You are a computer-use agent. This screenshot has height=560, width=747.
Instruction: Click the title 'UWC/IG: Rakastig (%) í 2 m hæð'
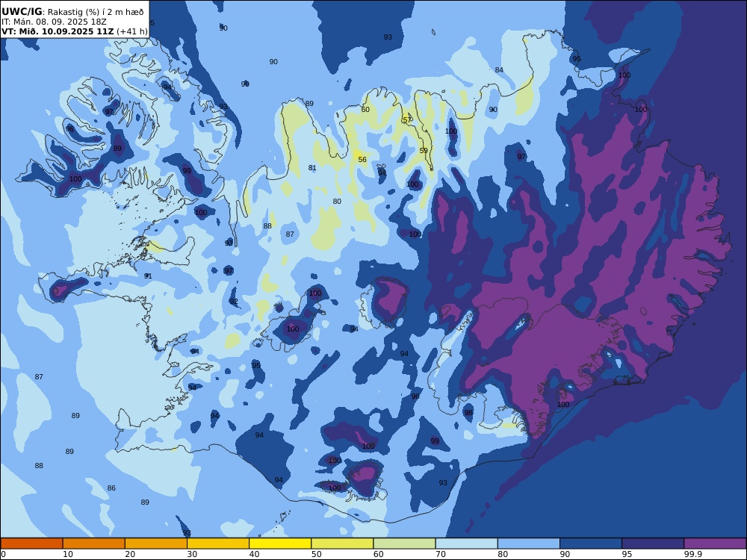pyautogui.click(x=72, y=12)
